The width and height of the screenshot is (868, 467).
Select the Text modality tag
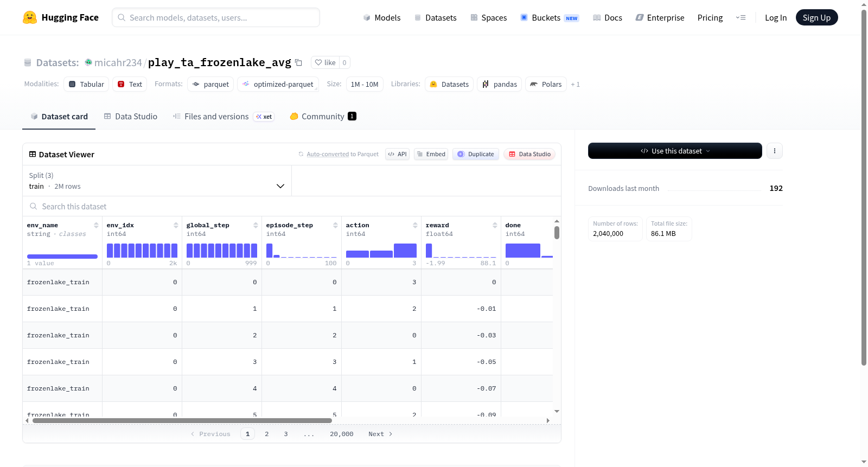[130, 84]
